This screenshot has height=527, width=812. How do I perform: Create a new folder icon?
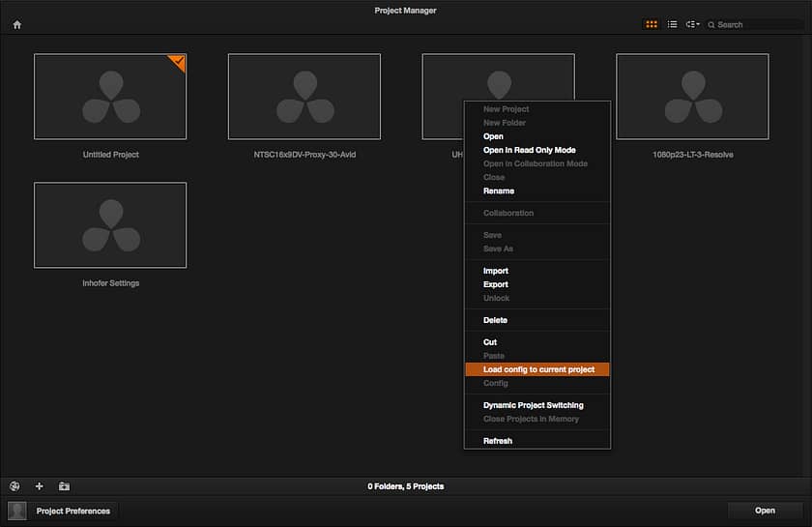(64, 486)
